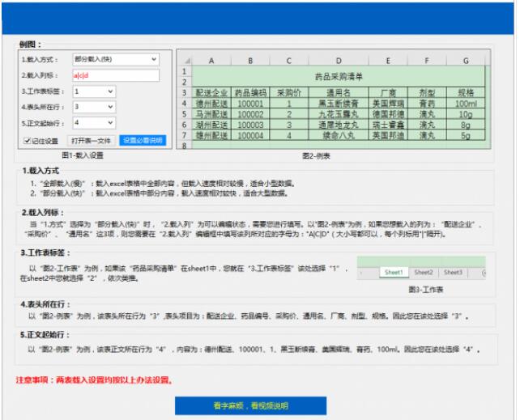Viewport: 520px width, 420px height.
Task: Click the select-all corner of the example sheet
Action: [187, 61]
